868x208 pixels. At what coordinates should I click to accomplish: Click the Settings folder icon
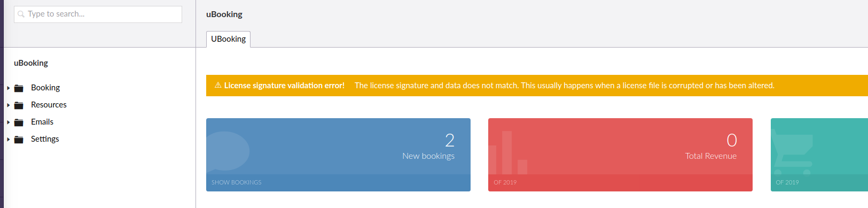pyautogui.click(x=19, y=140)
